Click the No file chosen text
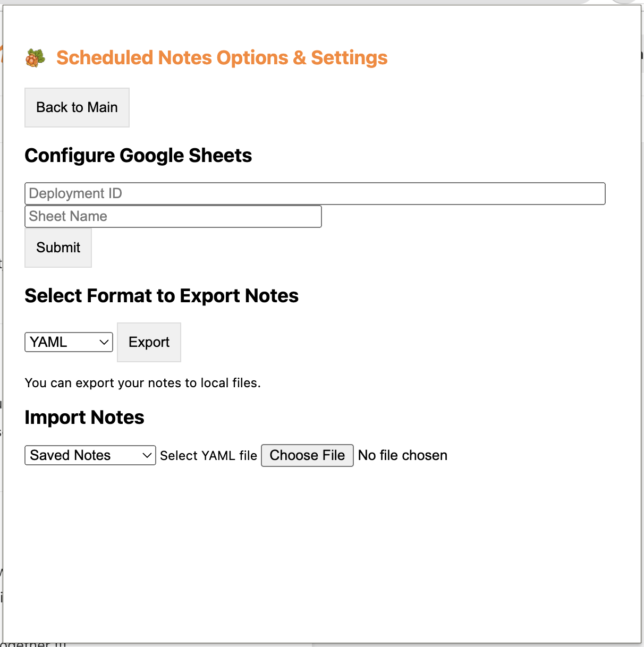This screenshot has height=647, width=644. 402,455
